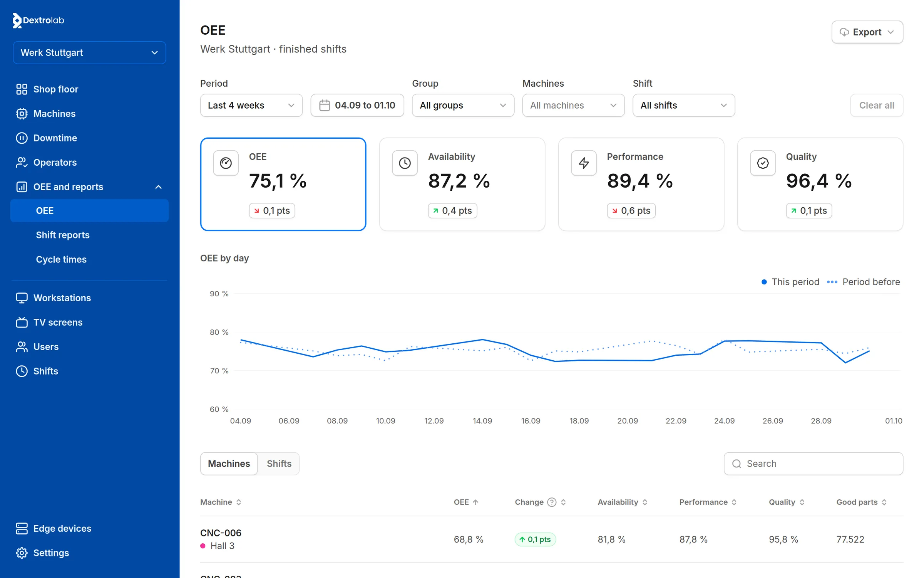Viewport: 924px width, 578px height.
Task: Open Shop floor from the sidebar
Action: [x=89, y=89]
